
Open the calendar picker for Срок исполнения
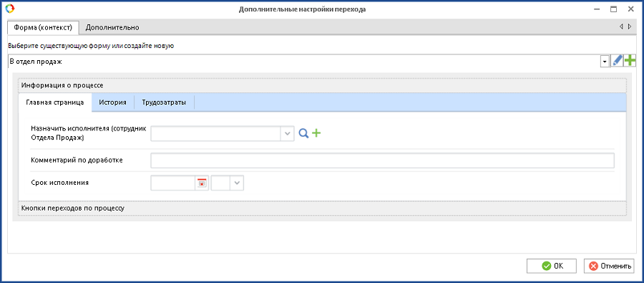click(x=202, y=183)
